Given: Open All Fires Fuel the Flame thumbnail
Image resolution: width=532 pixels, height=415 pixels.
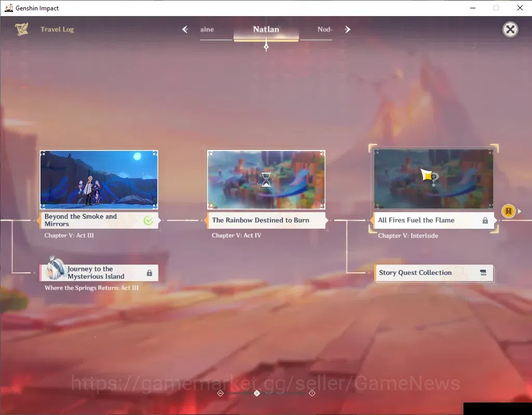Looking at the screenshot, I should pos(433,179).
